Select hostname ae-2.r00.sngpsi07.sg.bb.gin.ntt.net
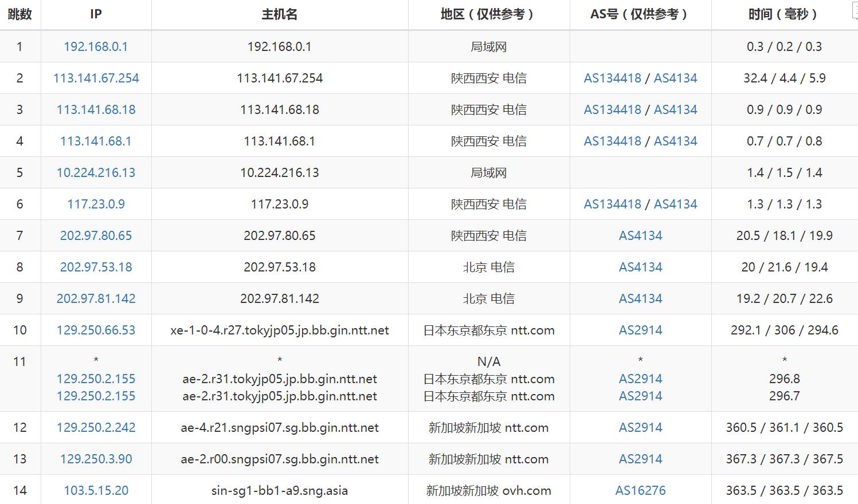 280,459
